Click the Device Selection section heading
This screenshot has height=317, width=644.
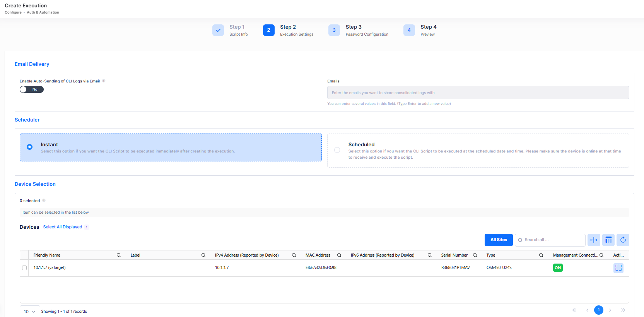click(35, 184)
